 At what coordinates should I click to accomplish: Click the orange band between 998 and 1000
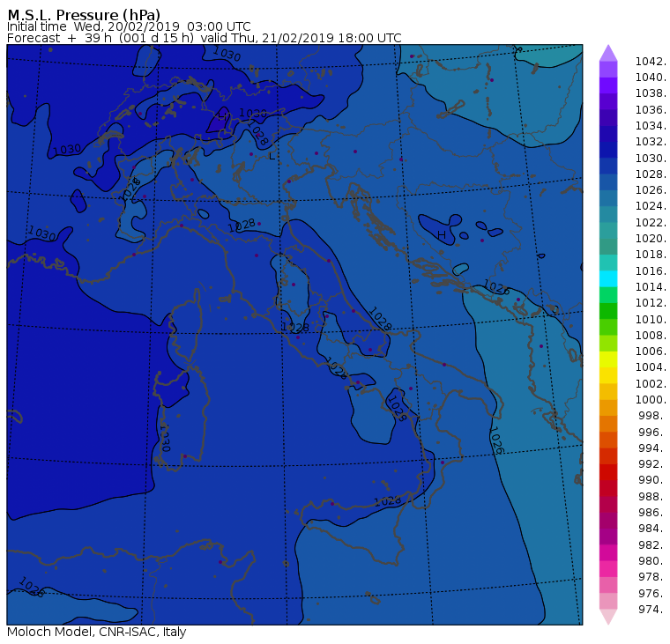(x=608, y=407)
